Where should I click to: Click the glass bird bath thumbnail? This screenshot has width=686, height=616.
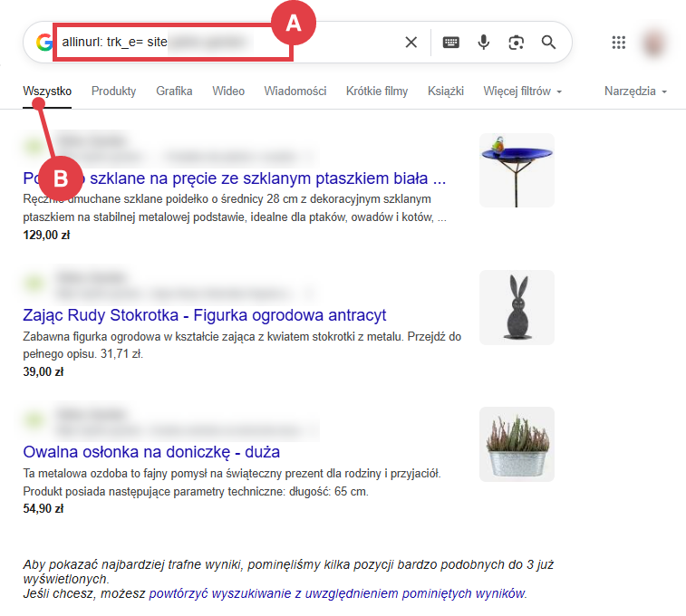517,170
